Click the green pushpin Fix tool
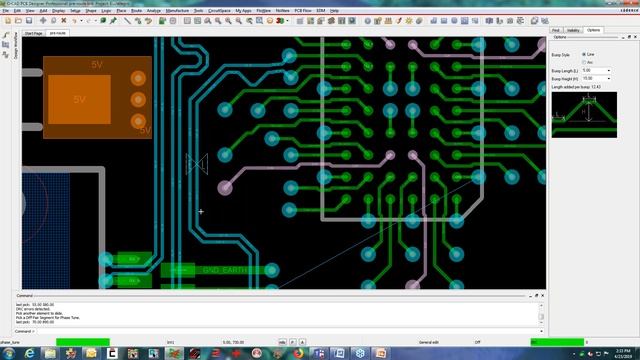 click(x=113, y=20)
